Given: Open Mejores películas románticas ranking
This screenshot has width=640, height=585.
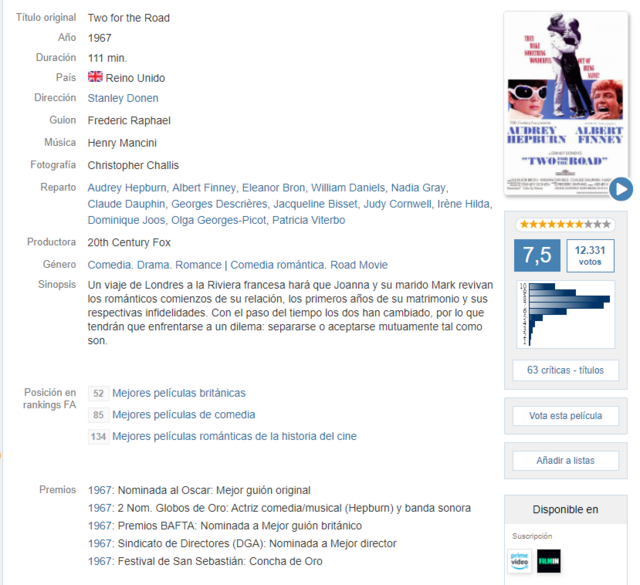Looking at the screenshot, I should pyautogui.click(x=234, y=436).
